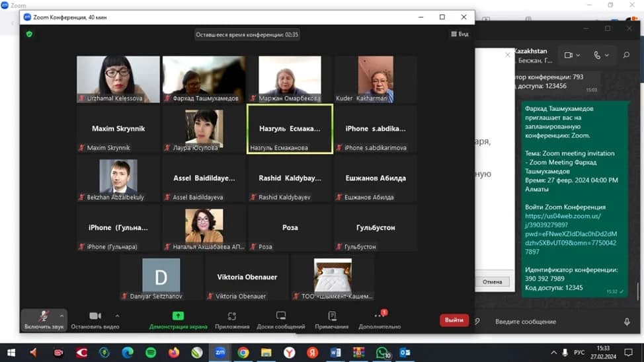Select highlighted Назгуль Есмаканова tile
The image size is (644, 362).
click(290, 129)
